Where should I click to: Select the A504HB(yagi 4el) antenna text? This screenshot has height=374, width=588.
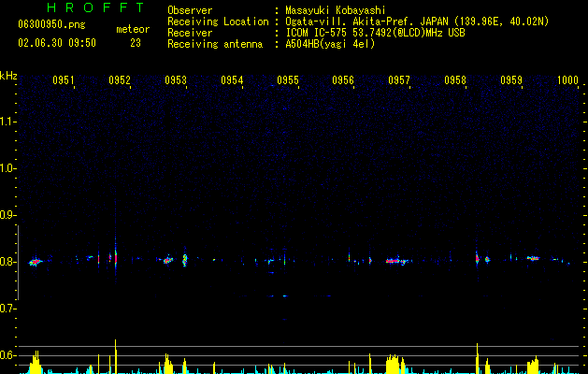pyautogui.click(x=330, y=44)
